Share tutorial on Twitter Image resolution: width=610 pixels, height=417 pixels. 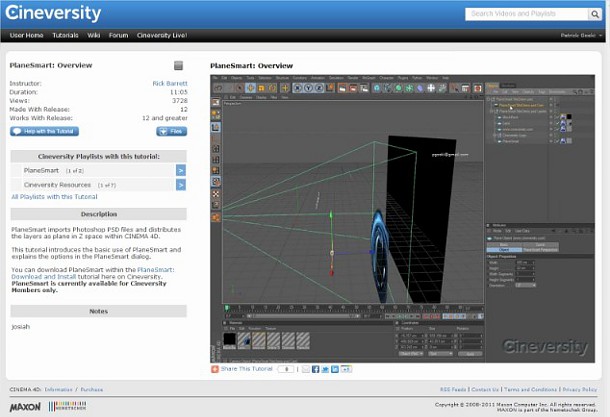coord(325,369)
